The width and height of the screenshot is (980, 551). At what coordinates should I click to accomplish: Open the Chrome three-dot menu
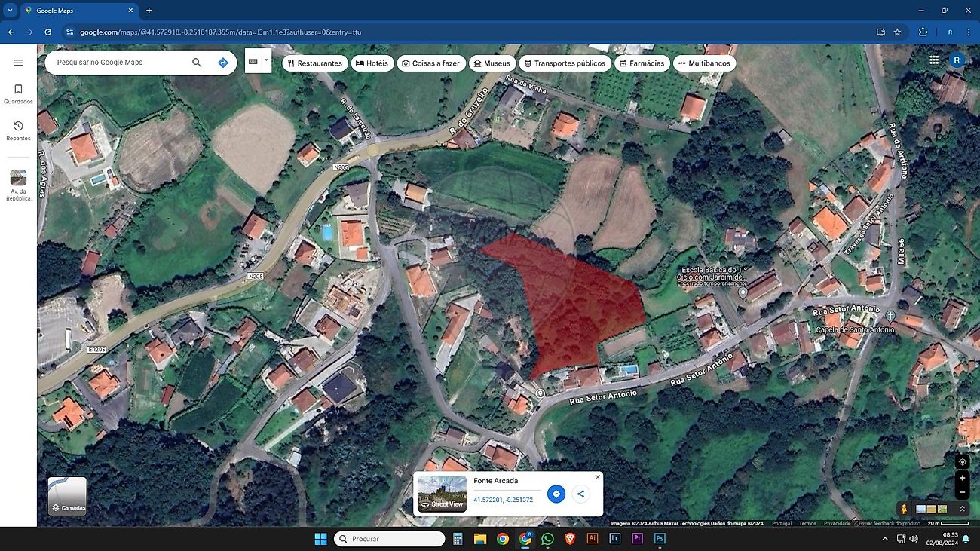tap(969, 32)
